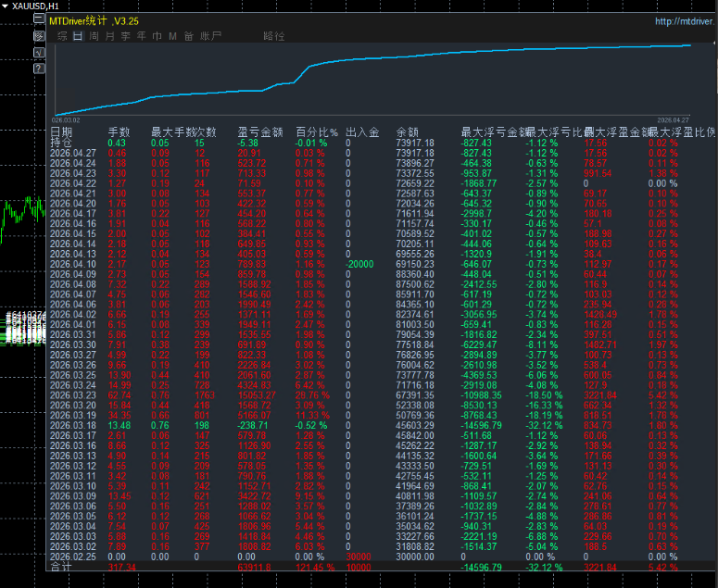Click balance 45842.00
The height and width of the screenshot is (588, 718).
(x=415, y=435)
